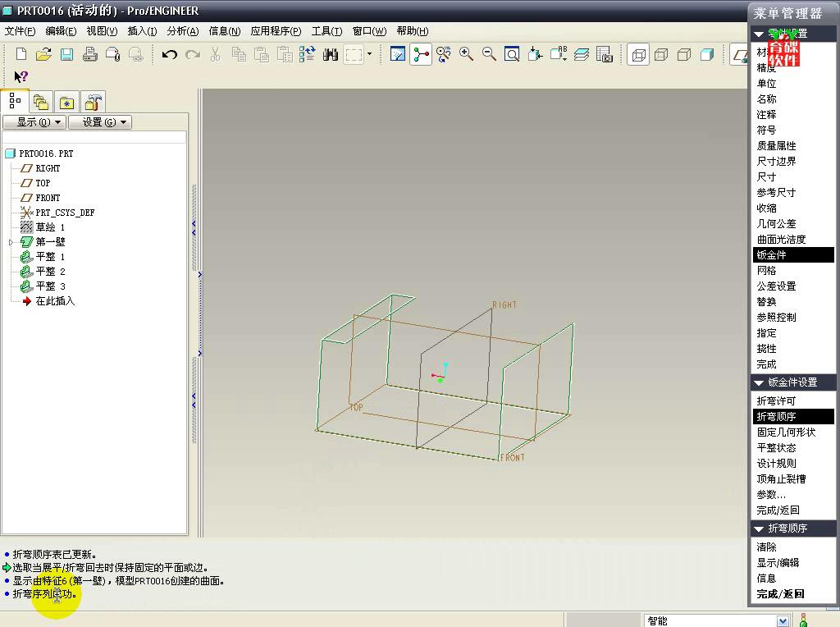Choose 平整状态 in sheet metal setup
The height and width of the screenshot is (627, 840).
tap(776, 447)
